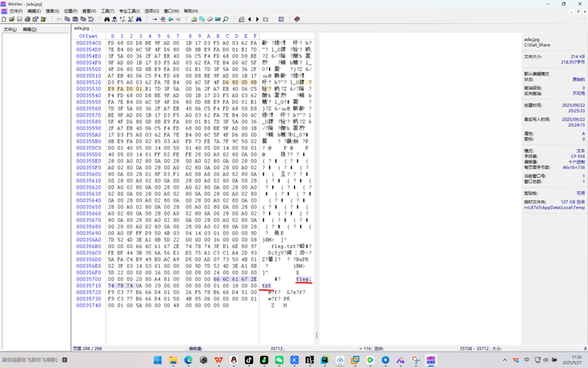Click the Clone Disk toolbar icon
Image resolution: width=588 pixels, height=368 pixels.
pos(201,19)
